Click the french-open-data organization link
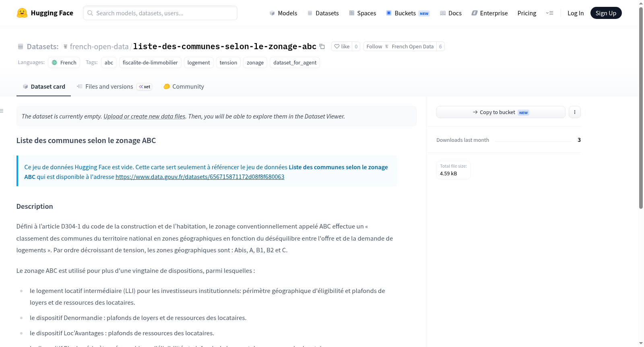The image size is (644, 347). (99, 46)
